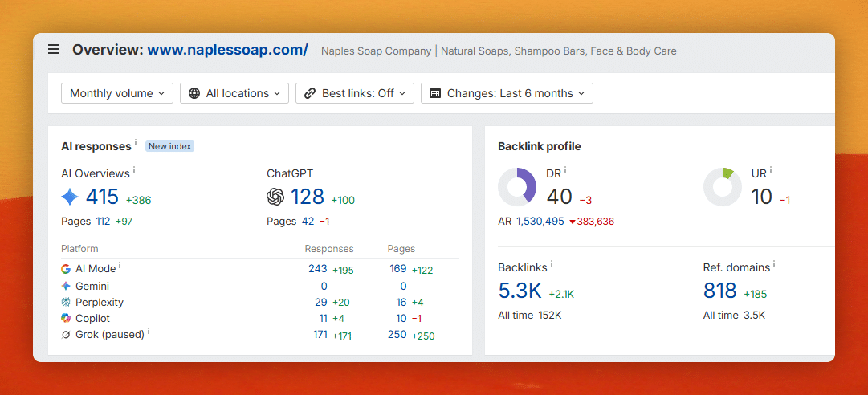Click the Gemini platform icon
The height and width of the screenshot is (395, 868).
[x=66, y=286]
